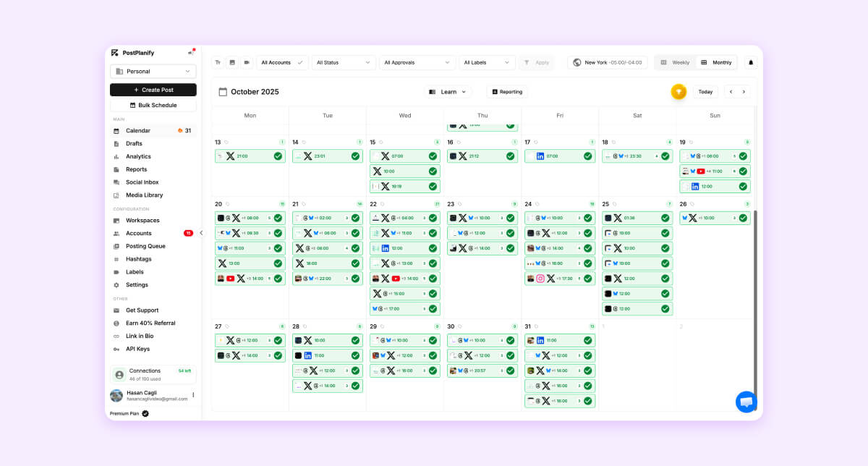
Task: Open the All Status filter dropdown
Action: pos(344,62)
